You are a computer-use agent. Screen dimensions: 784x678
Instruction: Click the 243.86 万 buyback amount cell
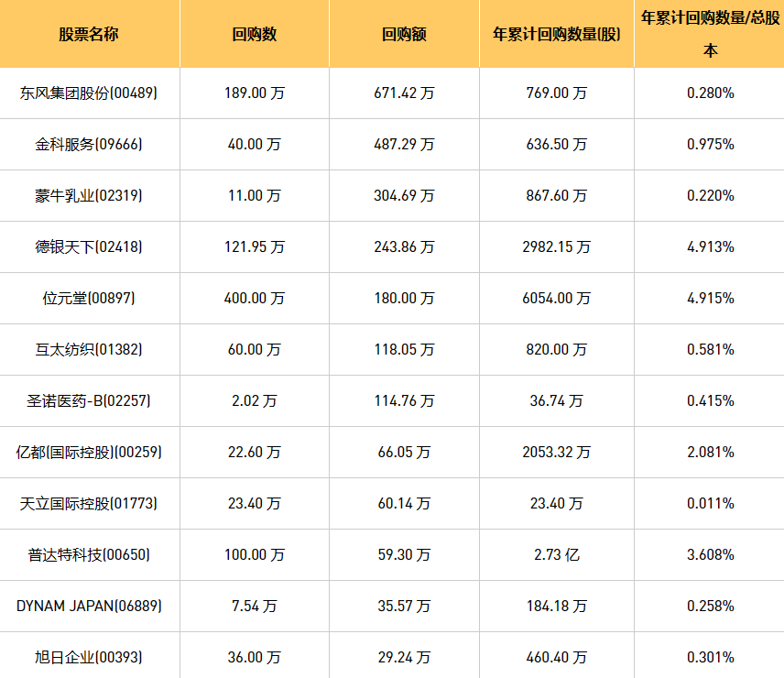click(x=404, y=247)
